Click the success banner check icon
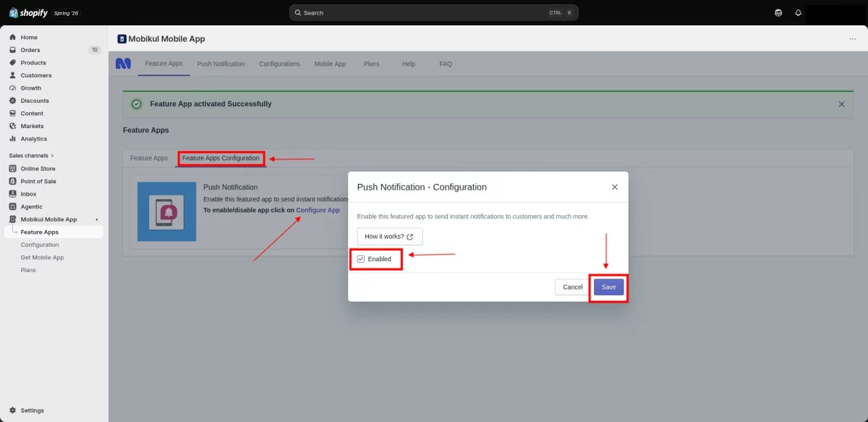The width and height of the screenshot is (868, 422). (137, 104)
